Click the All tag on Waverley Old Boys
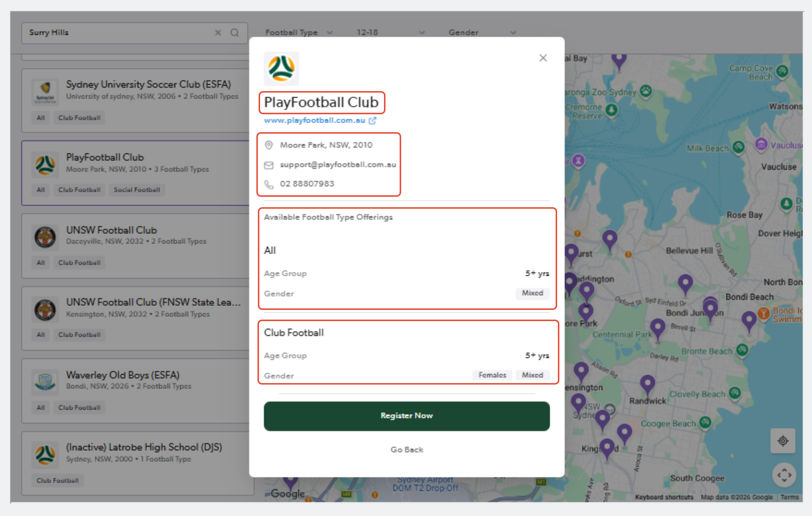Viewport: 812px width, 516px height. click(41, 408)
